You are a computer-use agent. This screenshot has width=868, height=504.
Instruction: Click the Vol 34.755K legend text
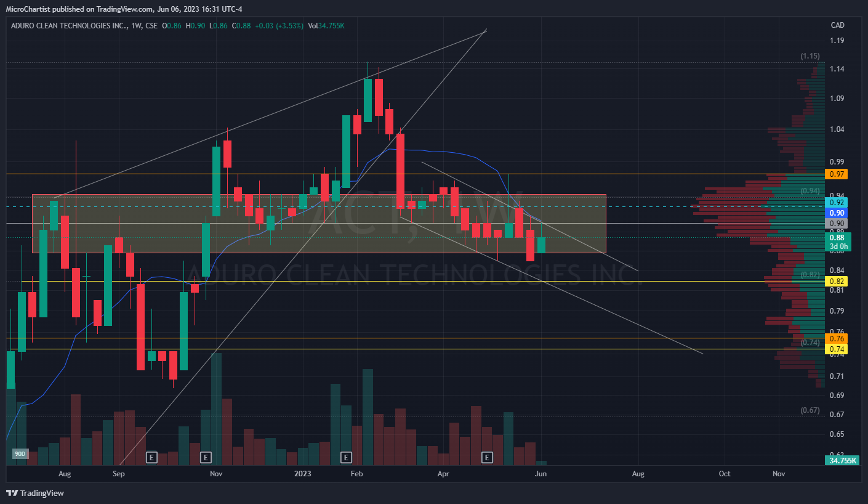tap(326, 25)
